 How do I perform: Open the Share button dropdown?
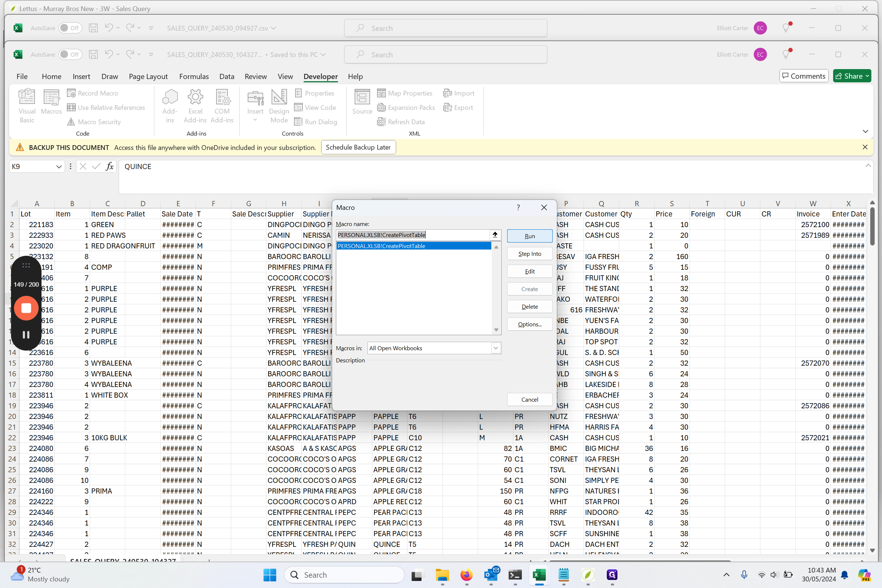[867, 76]
